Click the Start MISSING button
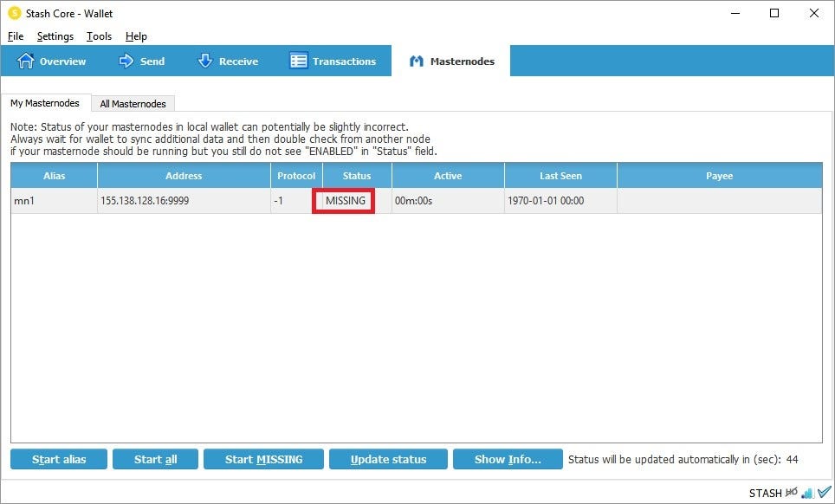This screenshot has width=835, height=504. 263,459
